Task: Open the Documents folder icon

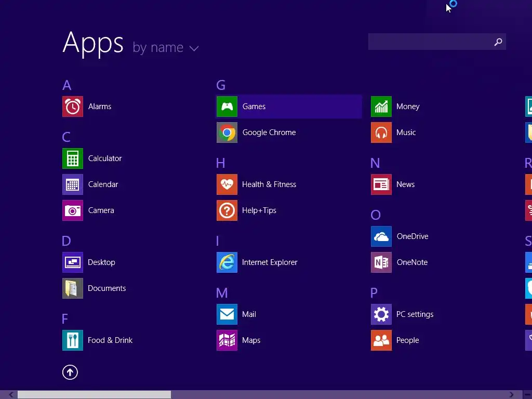Action: click(x=73, y=288)
